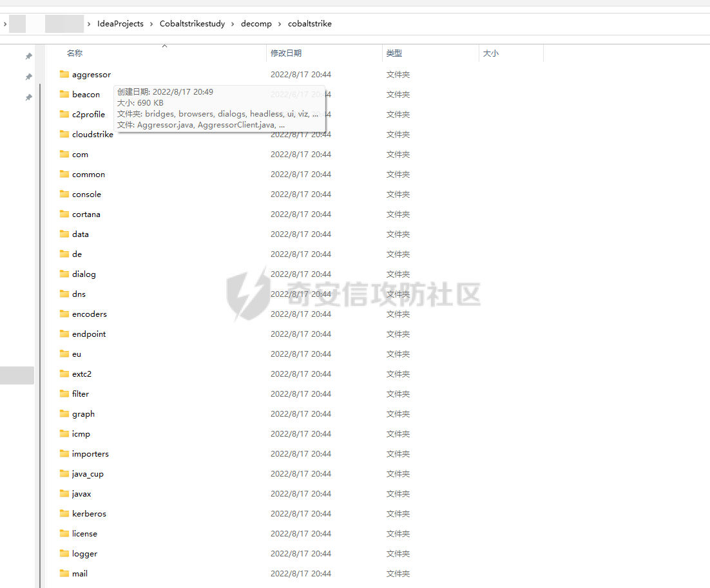Viewport: 710px width, 588px height.
Task: Click the mail folder icon
Action: pyautogui.click(x=64, y=573)
